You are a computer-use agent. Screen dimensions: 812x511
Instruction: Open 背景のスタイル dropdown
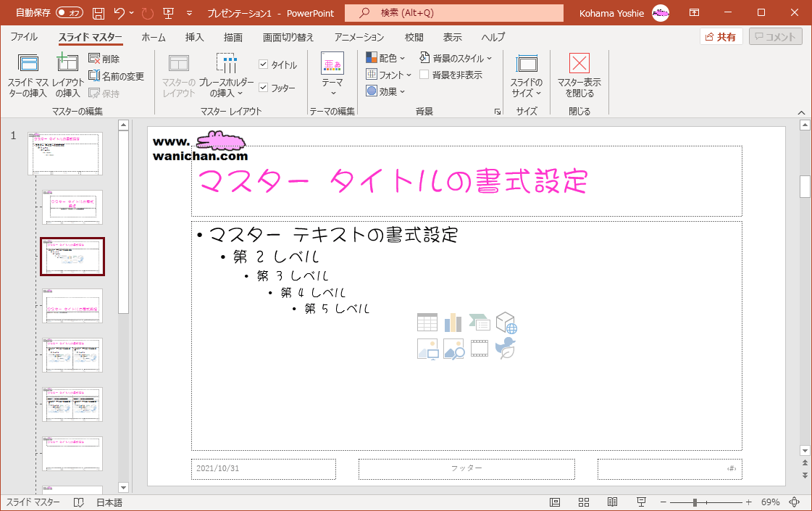point(456,57)
